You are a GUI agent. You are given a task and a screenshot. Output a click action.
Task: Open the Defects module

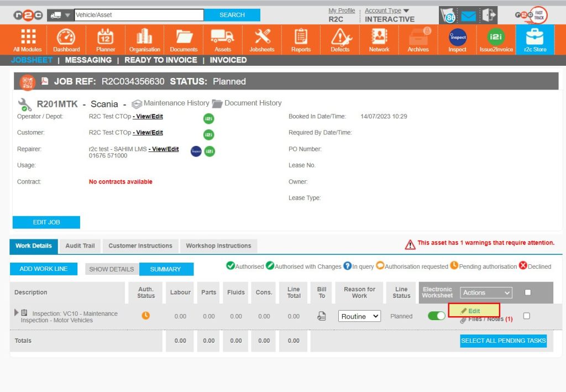339,39
